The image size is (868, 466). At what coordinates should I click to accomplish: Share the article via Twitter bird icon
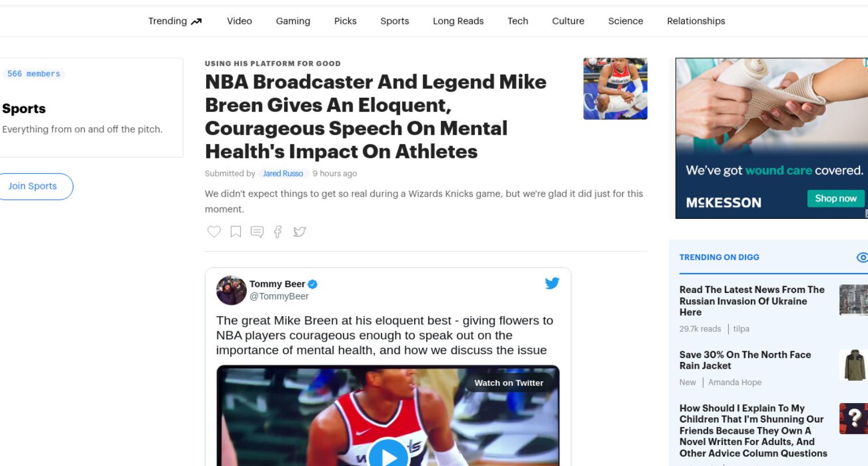300,231
